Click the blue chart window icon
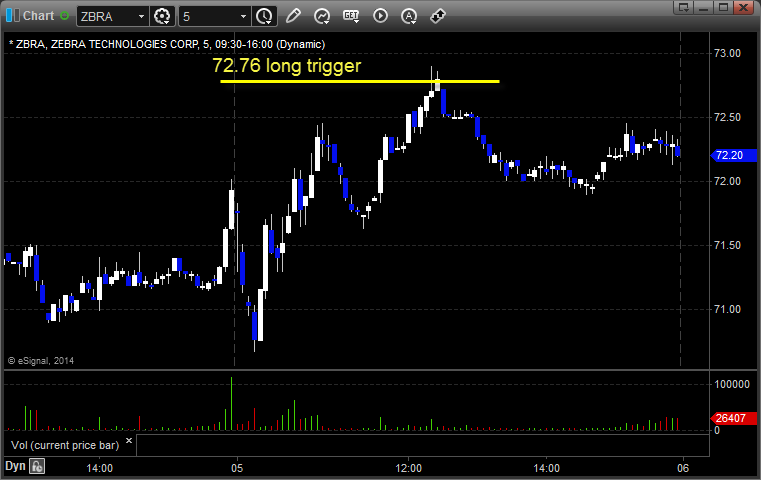Viewport: 761px width, 480px height. 13,16
